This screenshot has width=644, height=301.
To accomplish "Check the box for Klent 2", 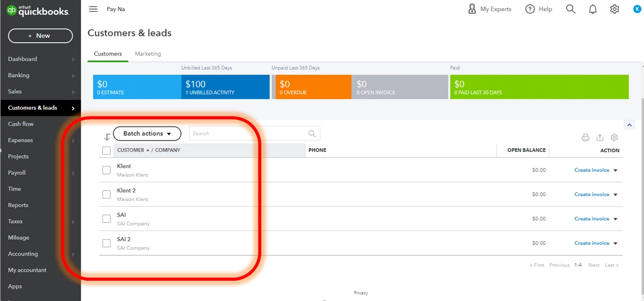I will coord(106,194).
